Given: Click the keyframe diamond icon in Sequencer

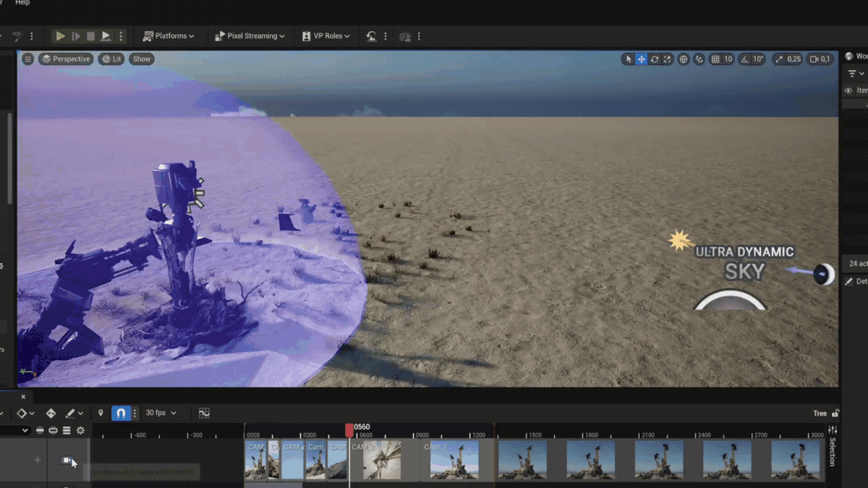Looking at the screenshot, I should tap(22, 413).
